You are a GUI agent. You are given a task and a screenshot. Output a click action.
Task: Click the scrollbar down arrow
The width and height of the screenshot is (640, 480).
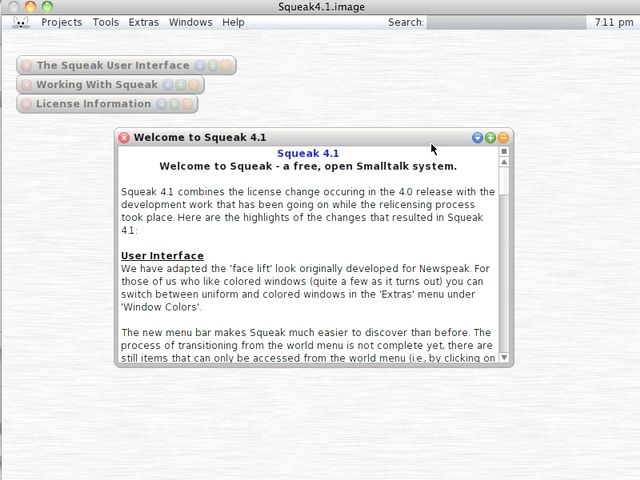point(504,358)
